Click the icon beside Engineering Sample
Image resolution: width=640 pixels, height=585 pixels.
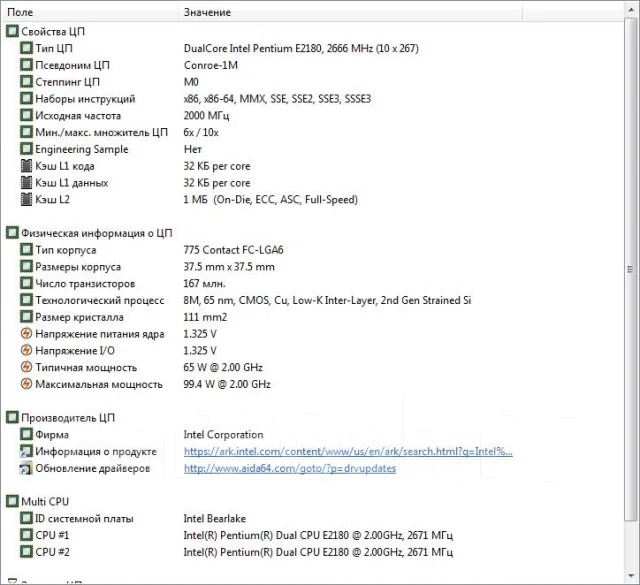(x=26, y=149)
